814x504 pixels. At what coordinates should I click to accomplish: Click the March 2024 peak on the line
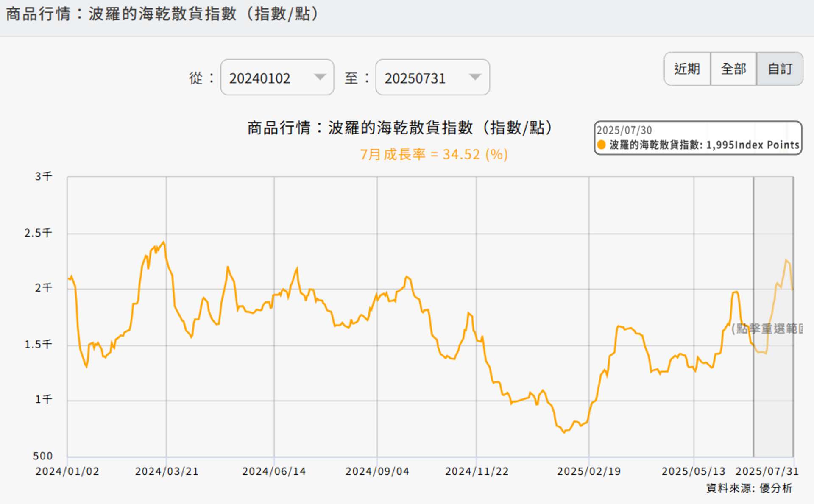(164, 242)
